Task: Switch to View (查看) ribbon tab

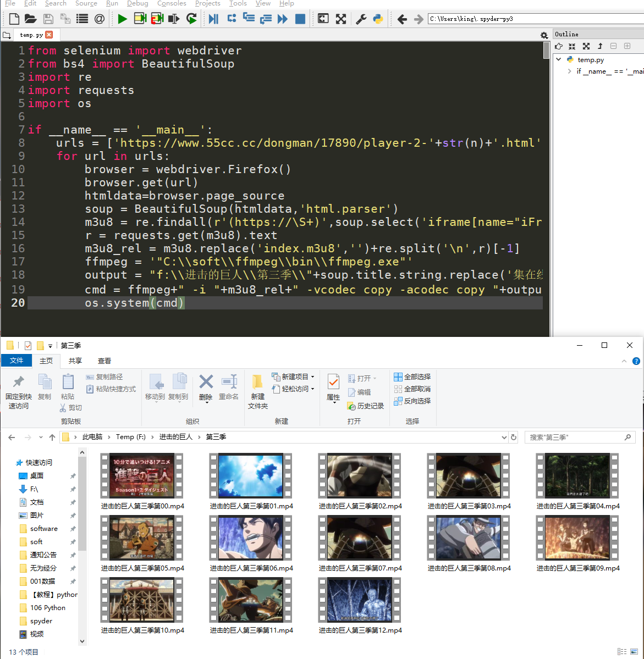Action: [104, 361]
